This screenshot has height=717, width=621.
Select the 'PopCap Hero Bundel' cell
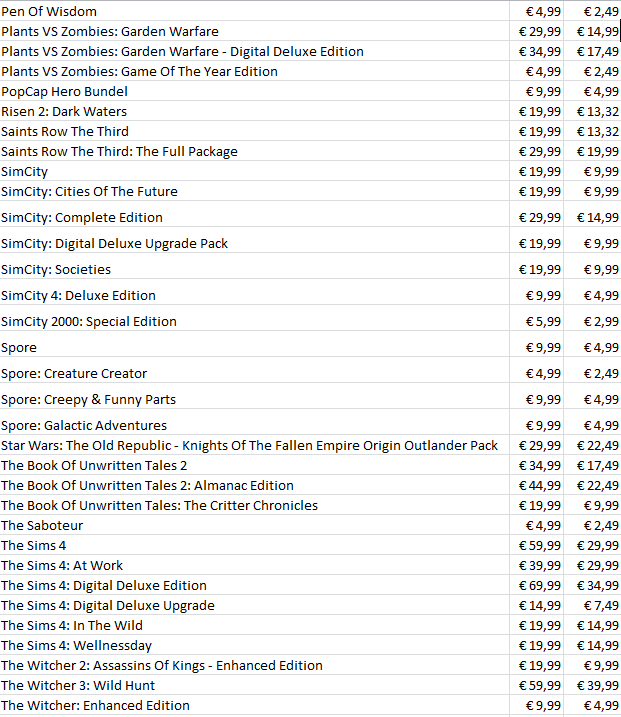255,91
